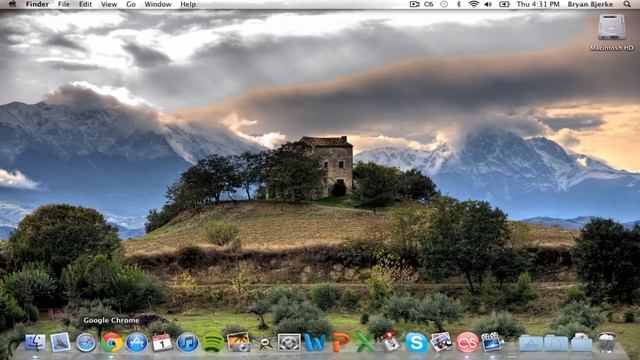This screenshot has height=360, width=640.
Task: Open the View menu
Action: (x=109, y=4)
